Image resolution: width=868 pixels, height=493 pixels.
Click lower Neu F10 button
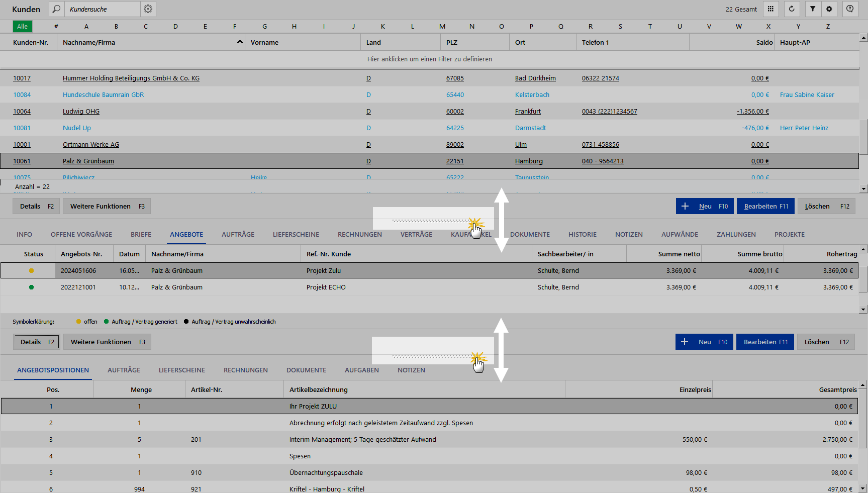704,342
